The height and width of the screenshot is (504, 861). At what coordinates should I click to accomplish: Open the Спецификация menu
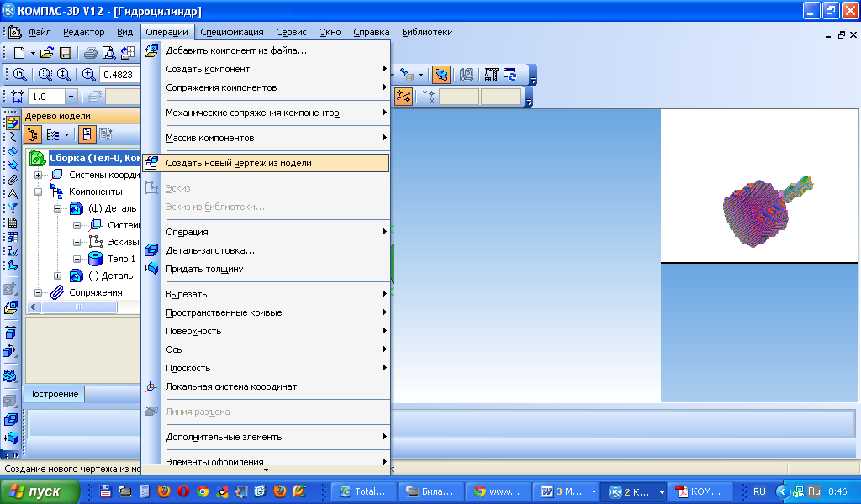(x=232, y=32)
